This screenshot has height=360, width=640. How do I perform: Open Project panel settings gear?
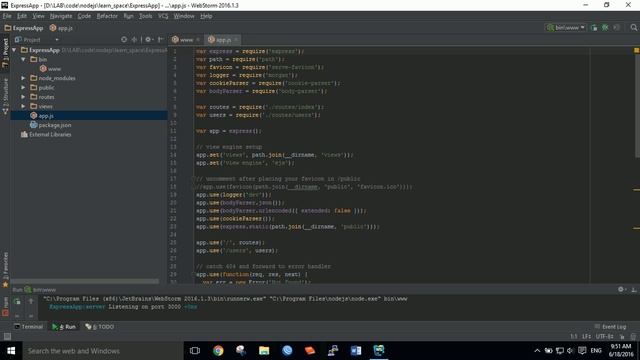[148, 40]
